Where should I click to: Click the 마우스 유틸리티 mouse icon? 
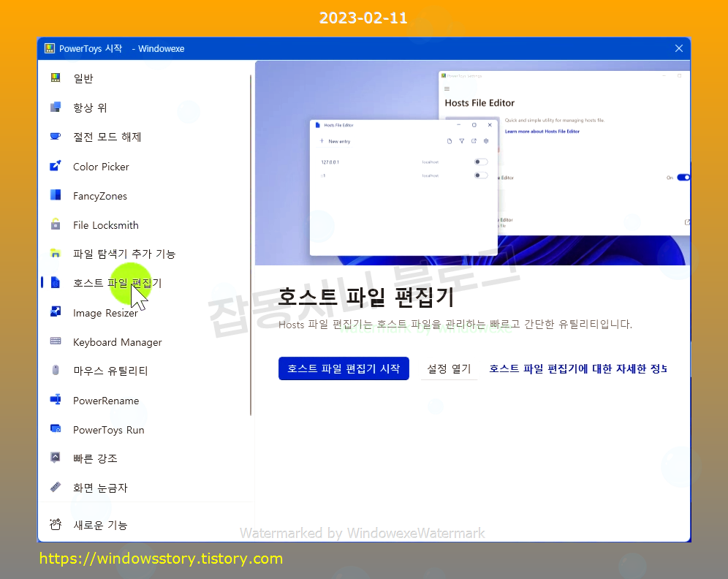(x=56, y=370)
